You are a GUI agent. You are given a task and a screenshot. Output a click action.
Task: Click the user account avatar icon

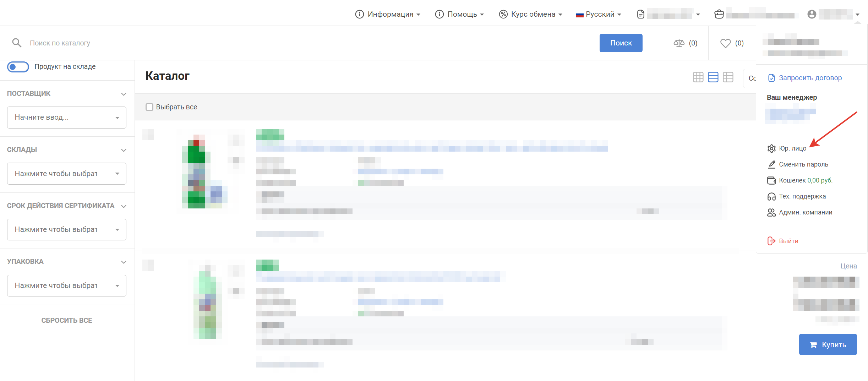(x=812, y=14)
